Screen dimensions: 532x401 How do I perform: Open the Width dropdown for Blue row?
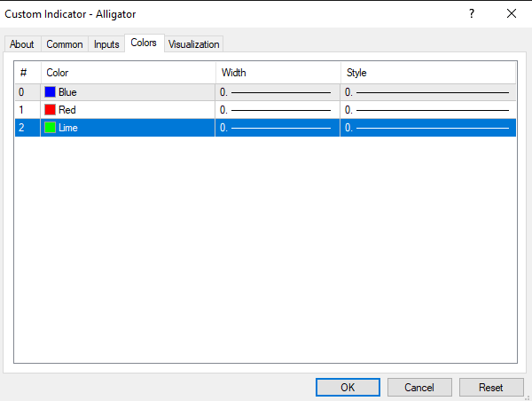[277, 92]
